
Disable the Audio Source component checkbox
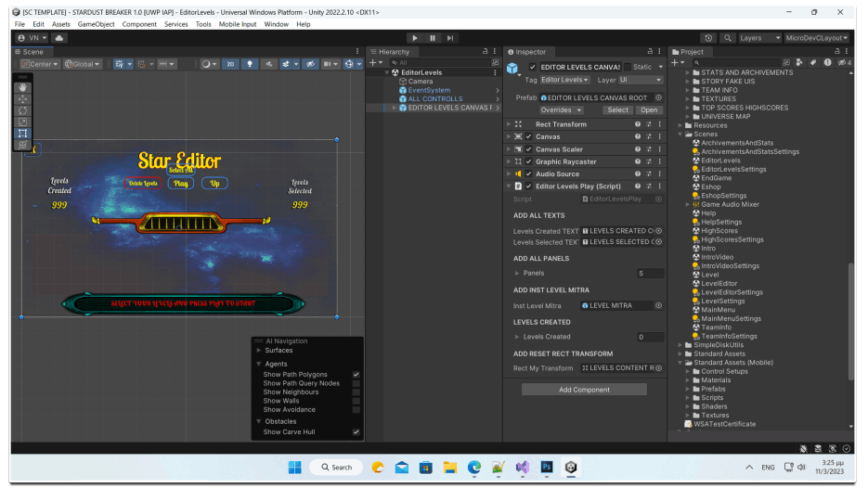[x=528, y=173]
